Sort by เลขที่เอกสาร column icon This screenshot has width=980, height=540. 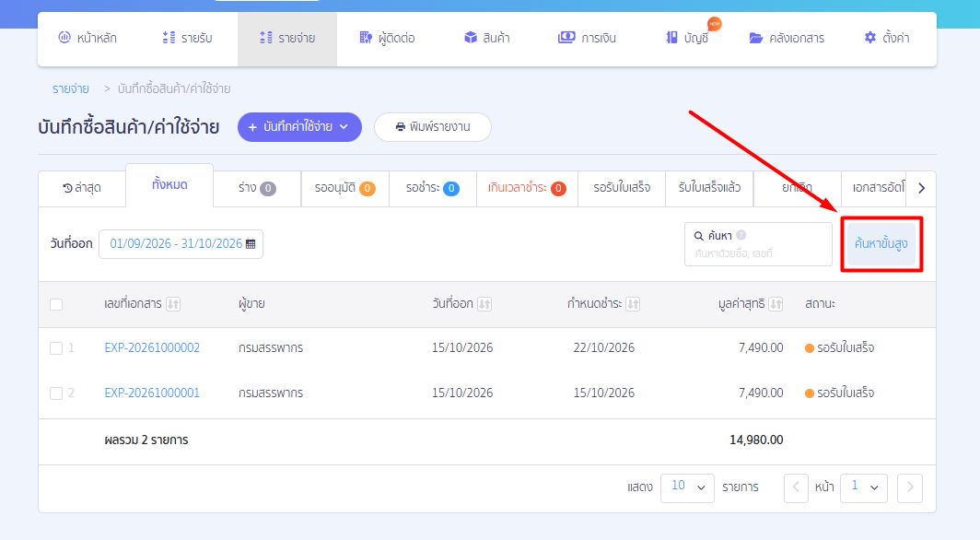click(x=173, y=304)
